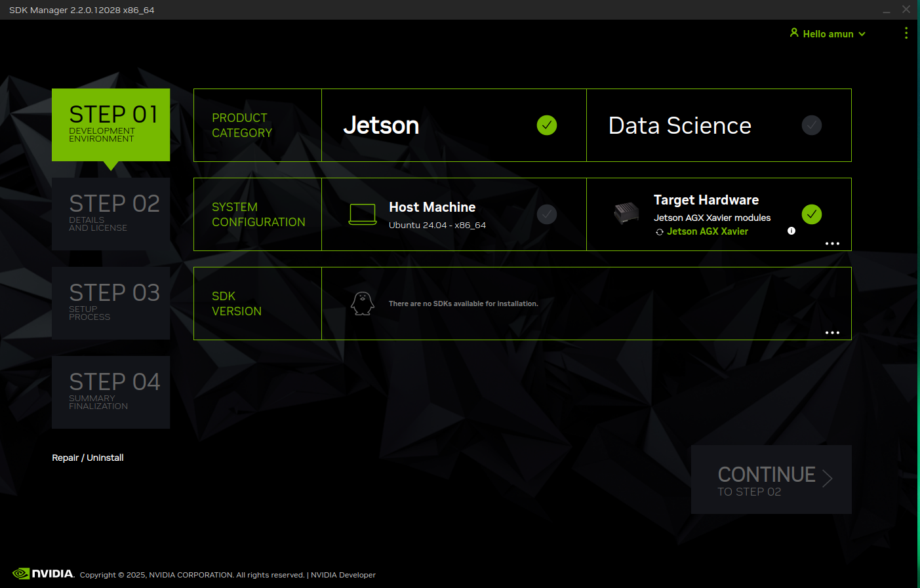Click the SYSTEM CONFIGURATION label
This screenshot has height=588, width=920.
click(x=258, y=214)
